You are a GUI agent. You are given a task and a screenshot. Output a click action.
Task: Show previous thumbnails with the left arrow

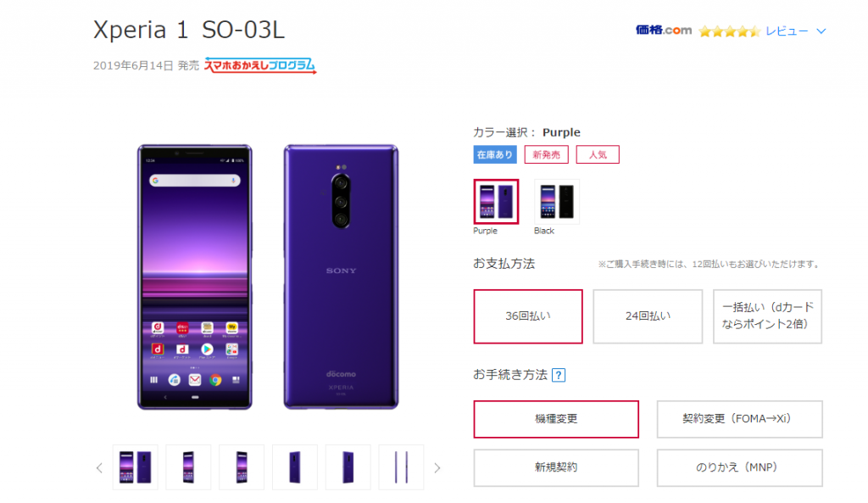pyautogui.click(x=99, y=468)
